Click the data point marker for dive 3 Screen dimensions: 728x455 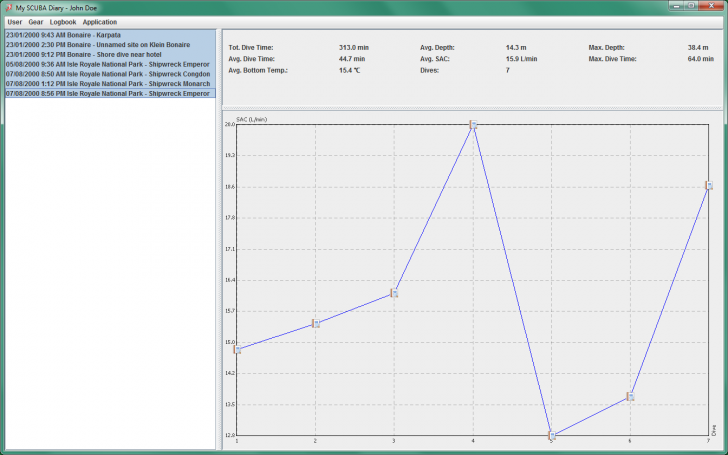[394, 293]
